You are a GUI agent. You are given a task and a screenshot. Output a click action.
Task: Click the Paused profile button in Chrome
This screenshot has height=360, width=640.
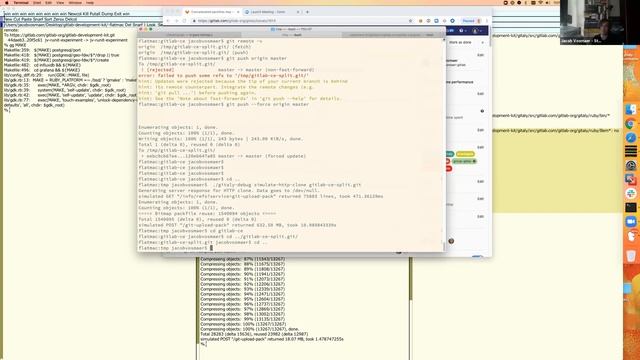click(471, 20)
